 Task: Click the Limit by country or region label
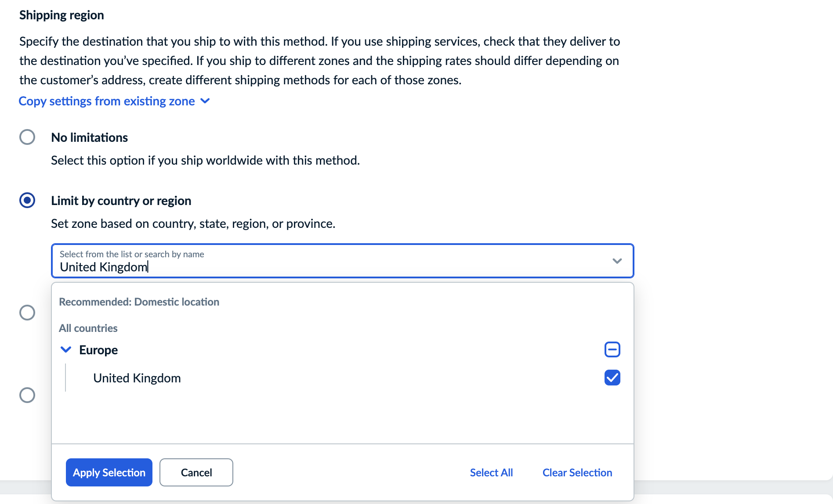(x=121, y=201)
